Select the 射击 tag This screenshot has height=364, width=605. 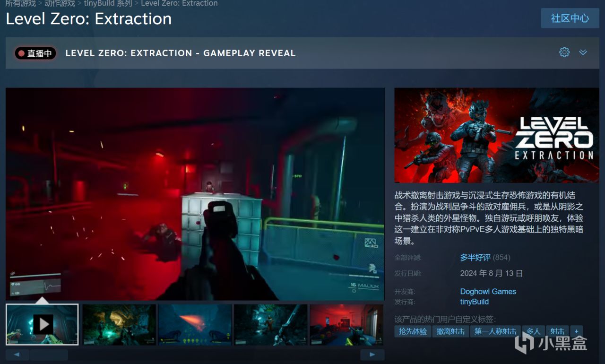point(558,331)
